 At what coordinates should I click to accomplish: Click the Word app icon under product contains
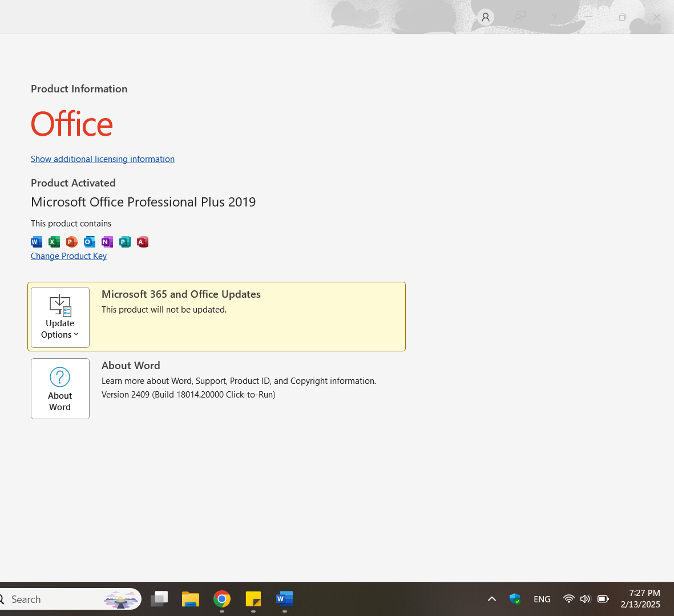pyautogui.click(x=37, y=242)
